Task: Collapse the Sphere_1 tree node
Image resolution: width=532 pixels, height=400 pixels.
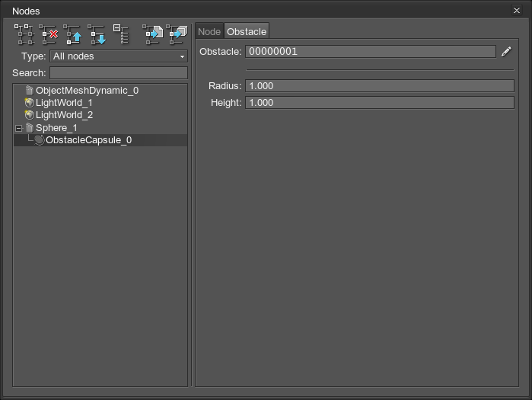Action: (19, 128)
